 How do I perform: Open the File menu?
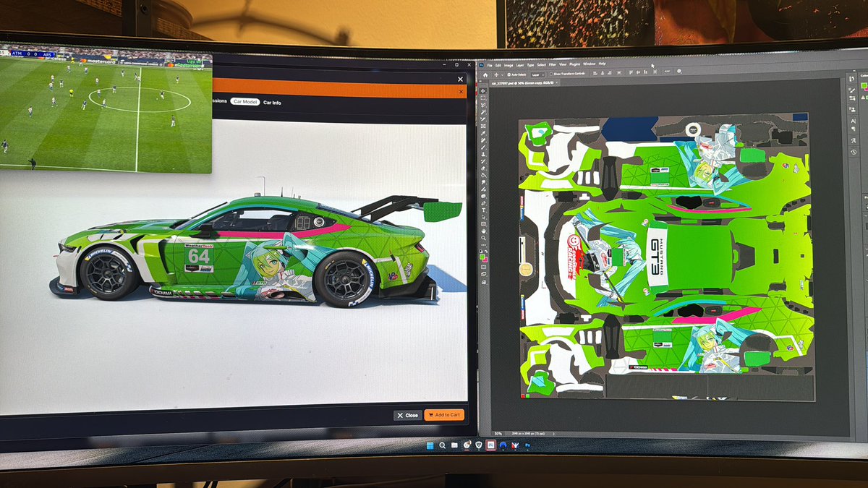point(490,65)
